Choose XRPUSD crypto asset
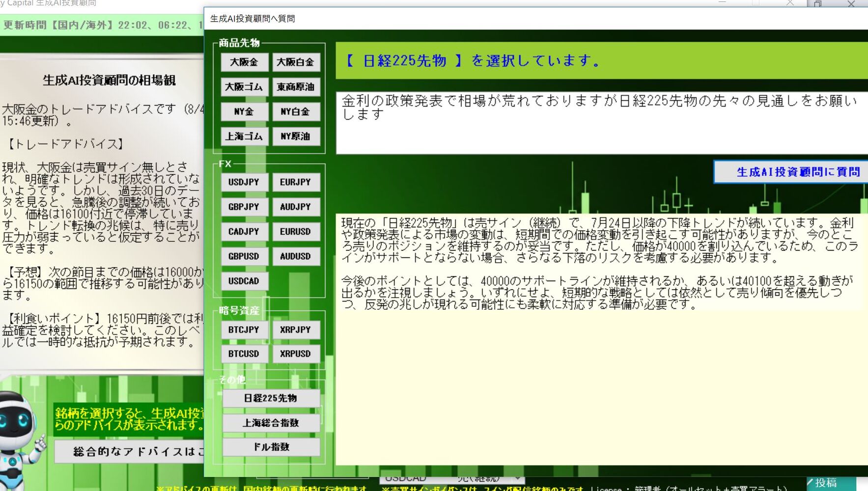Screen dimensions: 868x491 (x=296, y=354)
